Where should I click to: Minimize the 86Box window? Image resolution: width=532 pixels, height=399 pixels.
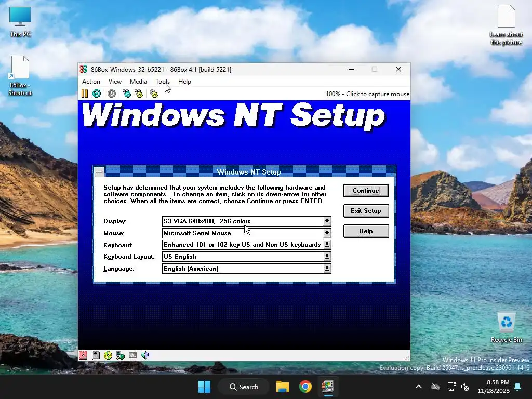pos(351,69)
